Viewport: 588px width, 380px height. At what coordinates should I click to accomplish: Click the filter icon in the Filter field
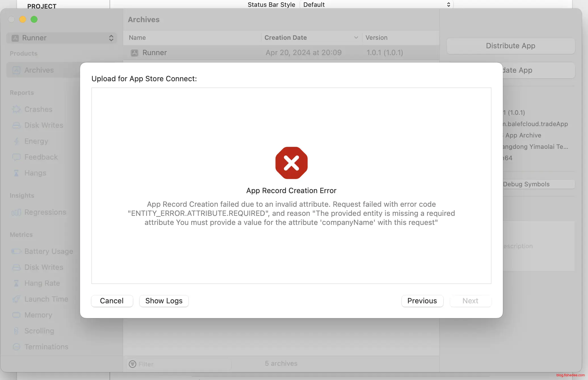(x=133, y=364)
